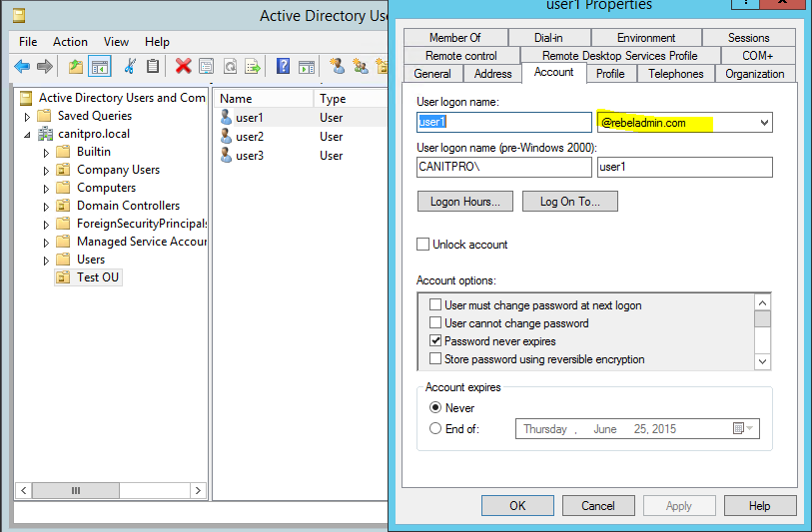Image resolution: width=812 pixels, height=532 pixels.
Task: Collapse the canitpro.local tree node
Action: [27, 135]
